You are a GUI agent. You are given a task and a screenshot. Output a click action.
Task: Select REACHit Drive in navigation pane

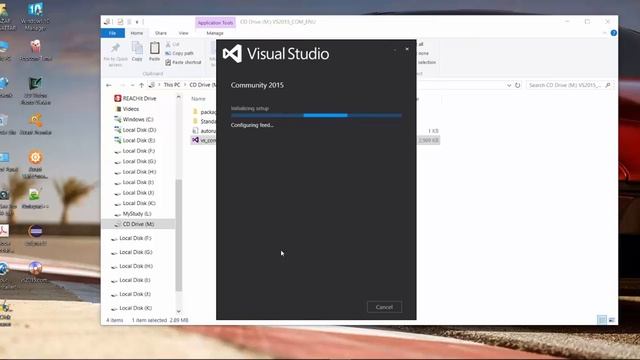coord(136,98)
